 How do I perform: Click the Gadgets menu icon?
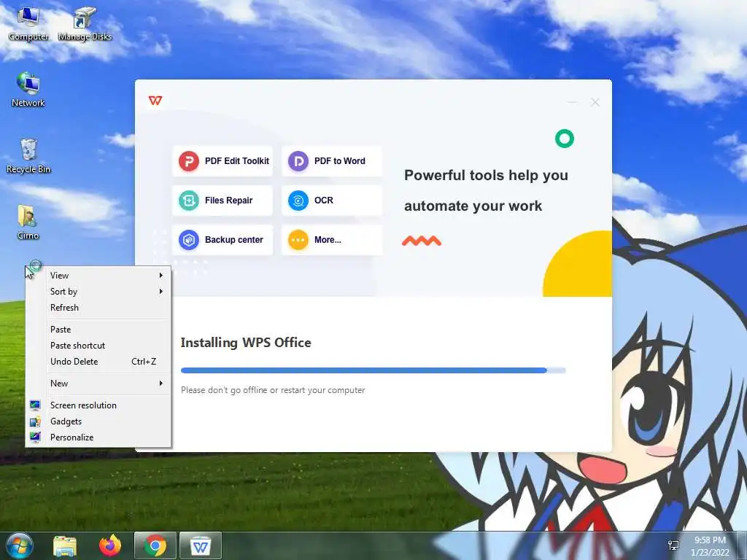[x=35, y=421]
